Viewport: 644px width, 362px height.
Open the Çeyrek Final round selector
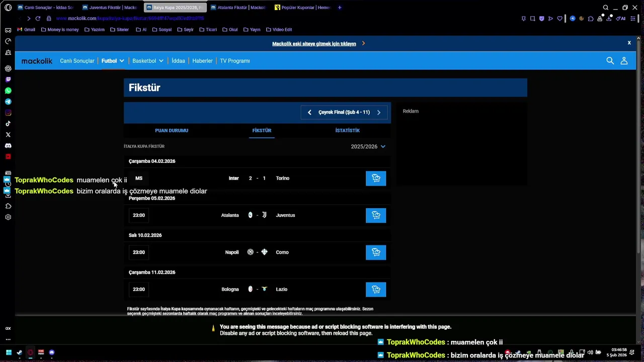[344, 112]
